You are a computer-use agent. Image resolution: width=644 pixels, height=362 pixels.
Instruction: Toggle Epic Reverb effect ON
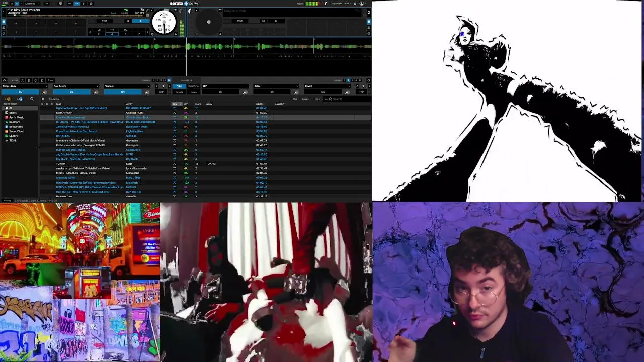(x=71, y=92)
